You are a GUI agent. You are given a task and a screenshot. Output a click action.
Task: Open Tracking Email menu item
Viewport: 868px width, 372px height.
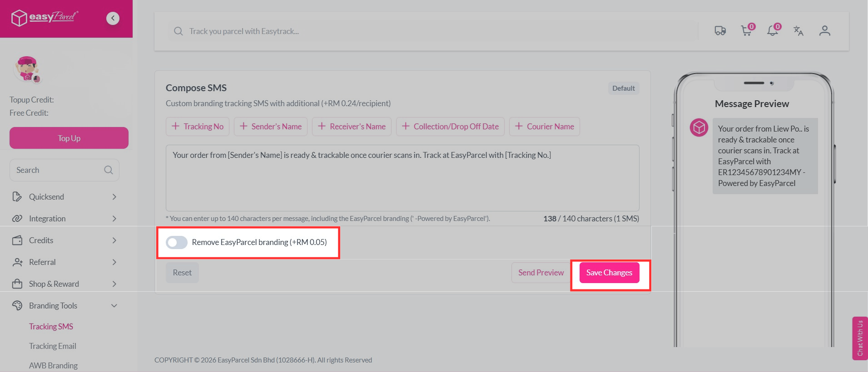click(x=53, y=346)
